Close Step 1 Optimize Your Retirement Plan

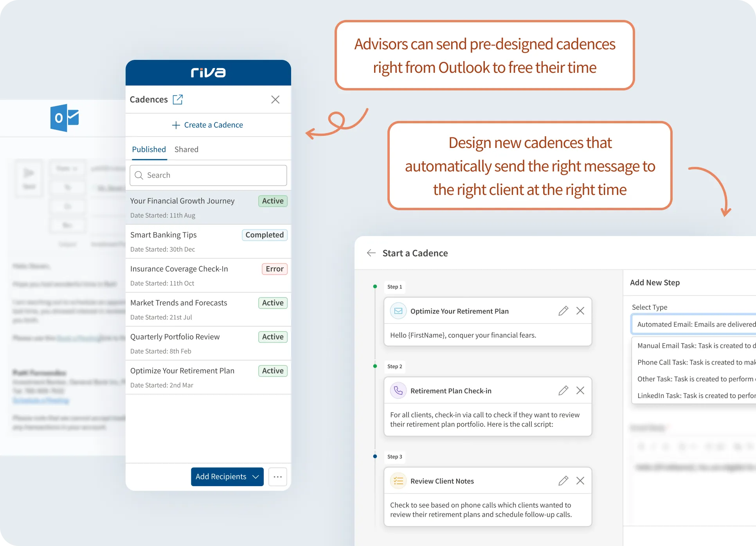coord(580,311)
